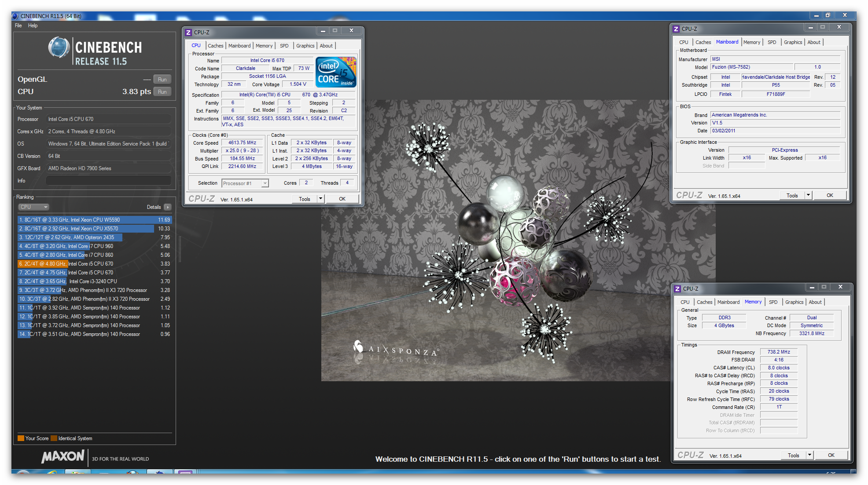Select ranking row Intel Core i7 CPU 860
The image size is (868, 485).
point(94,255)
